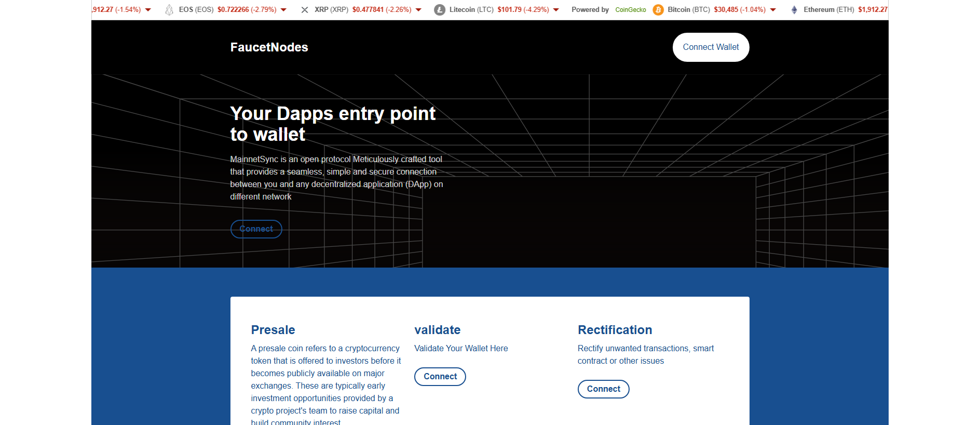The image size is (980, 425).
Task: Click Connect under validate
Action: (440, 377)
